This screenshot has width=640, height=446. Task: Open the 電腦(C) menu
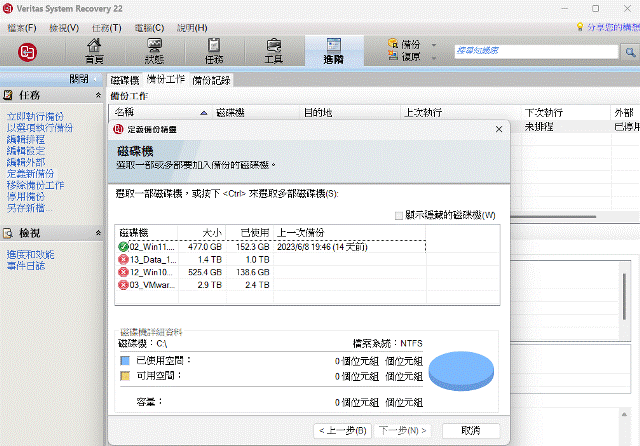pyautogui.click(x=149, y=28)
